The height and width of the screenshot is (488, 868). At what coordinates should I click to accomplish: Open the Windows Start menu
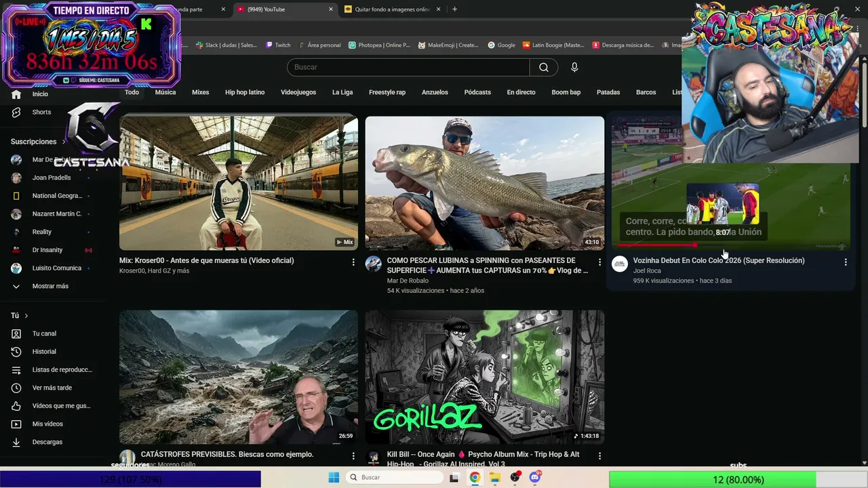tap(334, 477)
